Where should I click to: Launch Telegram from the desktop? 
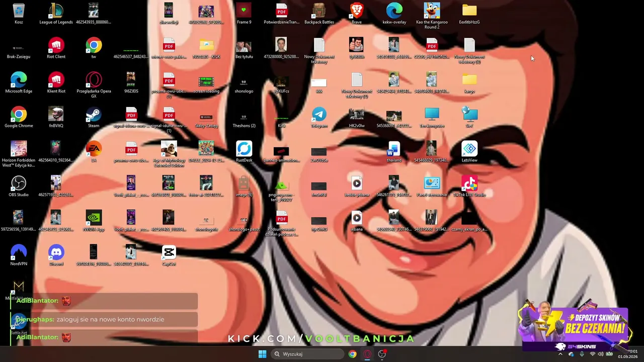[x=319, y=118]
